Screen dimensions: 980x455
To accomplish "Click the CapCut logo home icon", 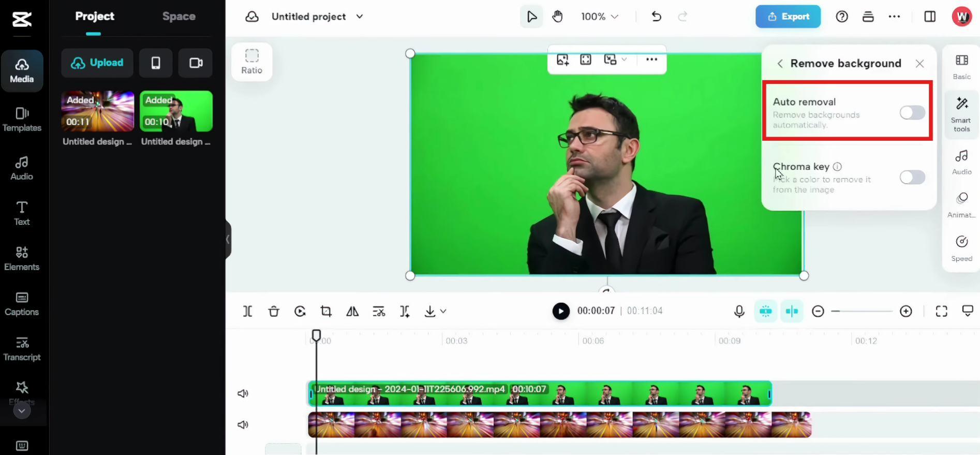I will (x=22, y=20).
